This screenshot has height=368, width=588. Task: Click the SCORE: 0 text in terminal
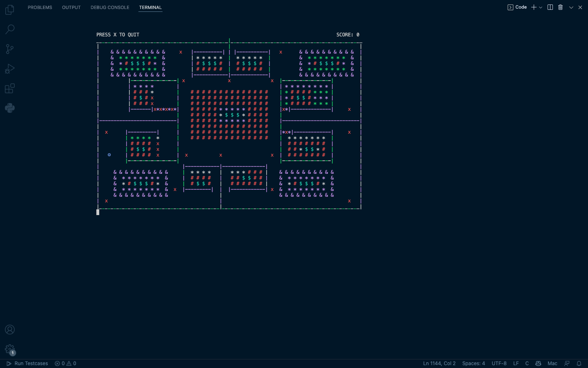348,35
